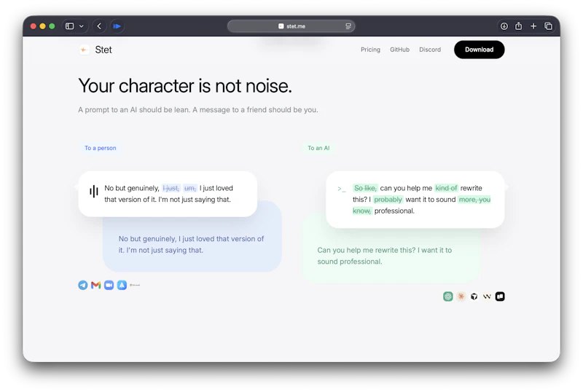Click the highlighted "kind of" phrase
The image size is (583, 392).
tap(446, 188)
